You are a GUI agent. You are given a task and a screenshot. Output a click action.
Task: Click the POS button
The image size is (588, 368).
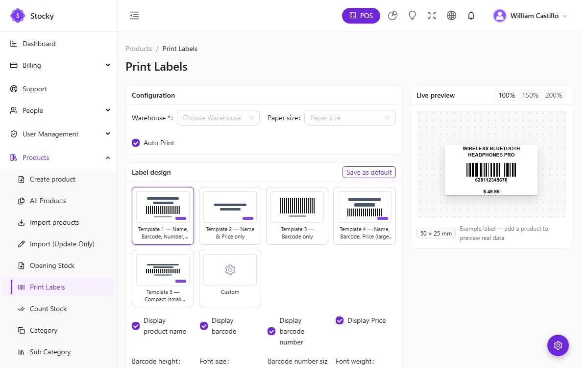pyautogui.click(x=361, y=16)
